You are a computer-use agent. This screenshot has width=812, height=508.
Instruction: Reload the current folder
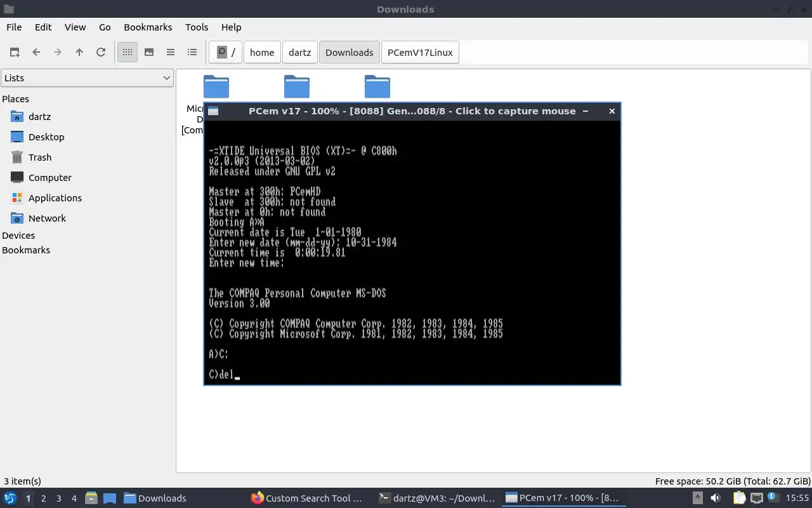pyautogui.click(x=101, y=52)
